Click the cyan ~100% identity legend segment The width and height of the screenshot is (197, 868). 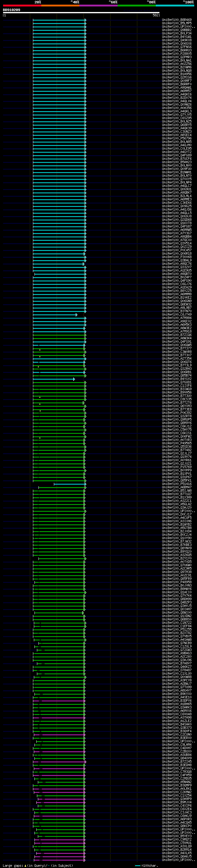click(175, 6)
